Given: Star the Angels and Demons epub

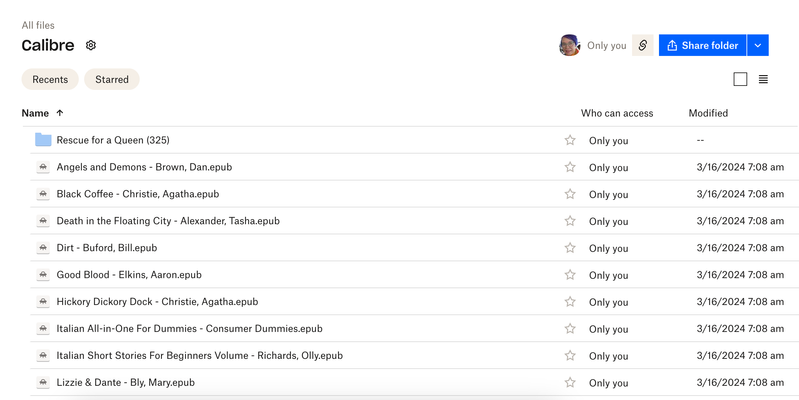Looking at the screenshot, I should pyautogui.click(x=570, y=167).
